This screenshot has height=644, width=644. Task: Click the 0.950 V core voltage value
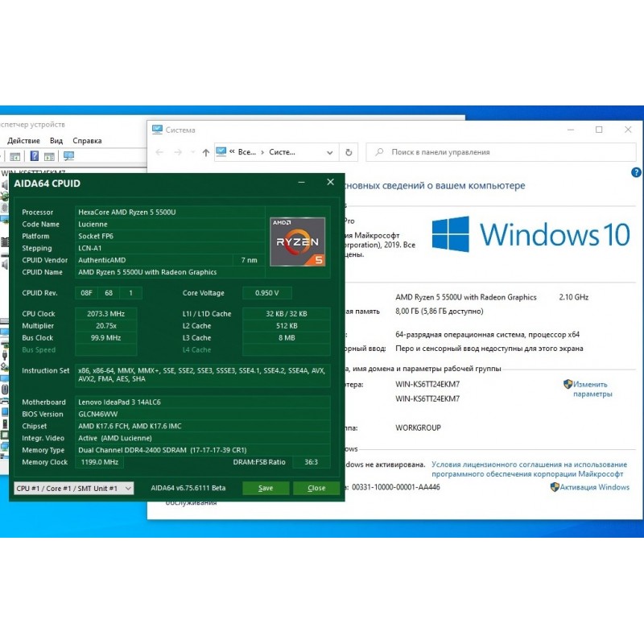click(x=267, y=293)
